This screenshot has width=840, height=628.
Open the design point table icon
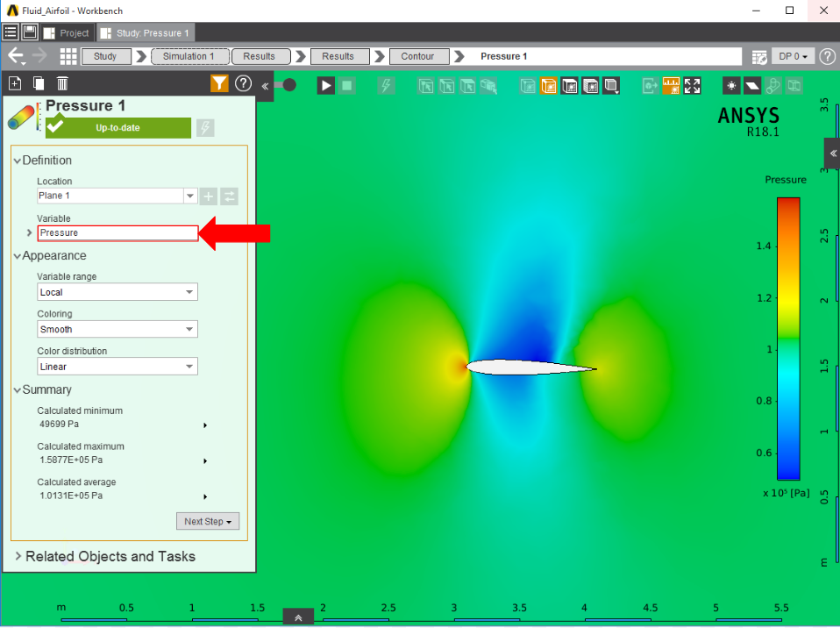[758, 57]
